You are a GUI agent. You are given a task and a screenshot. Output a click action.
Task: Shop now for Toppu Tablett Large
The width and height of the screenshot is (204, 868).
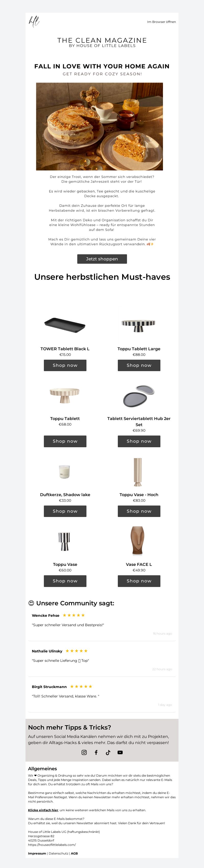click(139, 365)
